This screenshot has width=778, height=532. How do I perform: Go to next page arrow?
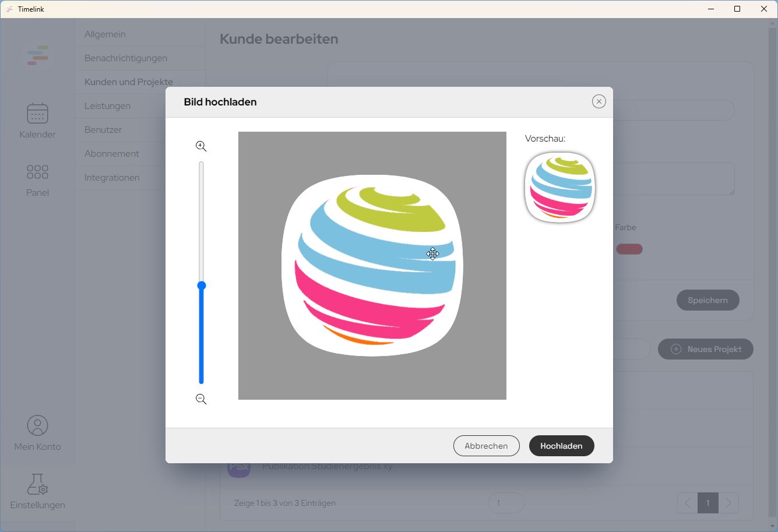coord(728,503)
